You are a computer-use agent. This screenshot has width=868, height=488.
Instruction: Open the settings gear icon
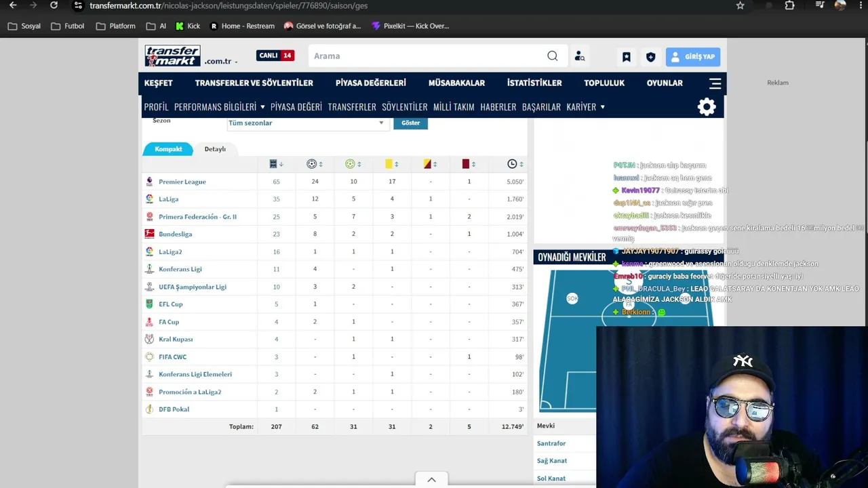(x=707, y=107)
